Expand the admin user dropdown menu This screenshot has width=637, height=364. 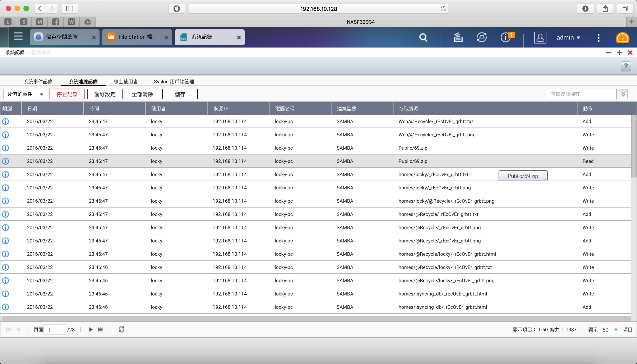568,38
